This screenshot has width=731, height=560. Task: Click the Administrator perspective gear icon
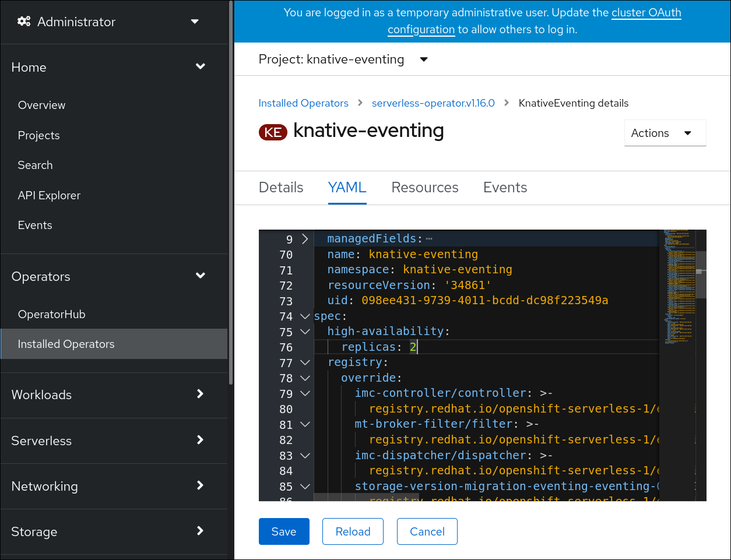tap(24, 22)
